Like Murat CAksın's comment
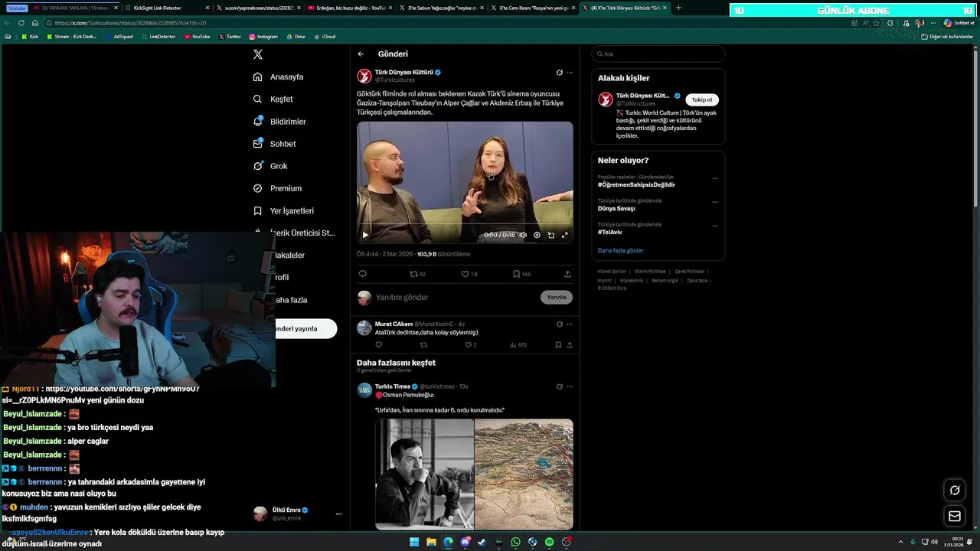The image size is (980, 551). click(x=470, y=345)
